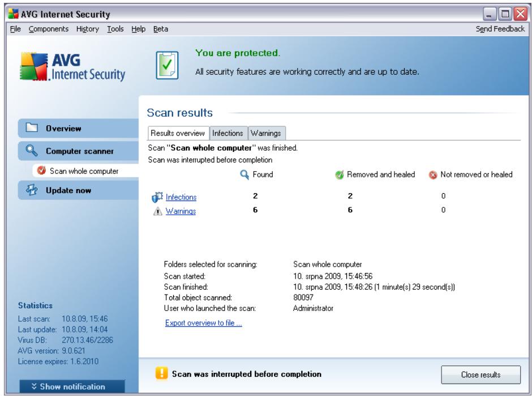Open the File menu

tap(15, 29)
